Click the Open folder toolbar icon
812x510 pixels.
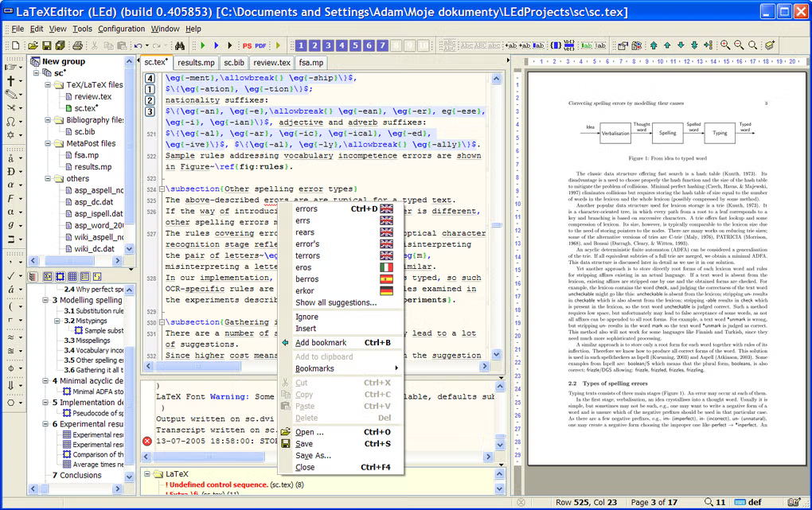tap(34, 45)
